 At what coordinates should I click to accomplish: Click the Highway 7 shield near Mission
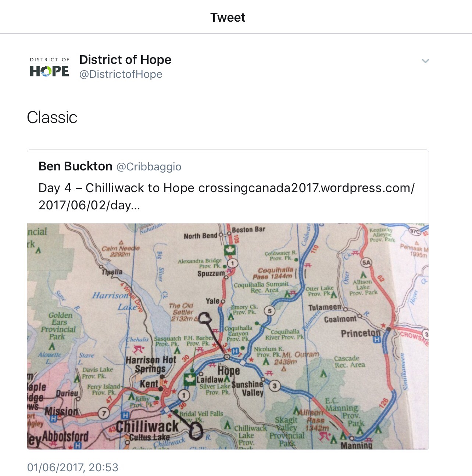(104, 413)
